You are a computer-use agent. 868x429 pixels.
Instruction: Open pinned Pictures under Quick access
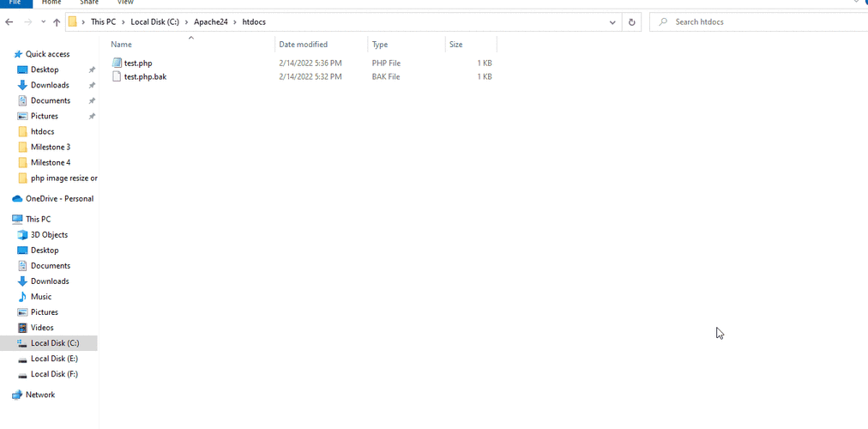coord(45,116)
